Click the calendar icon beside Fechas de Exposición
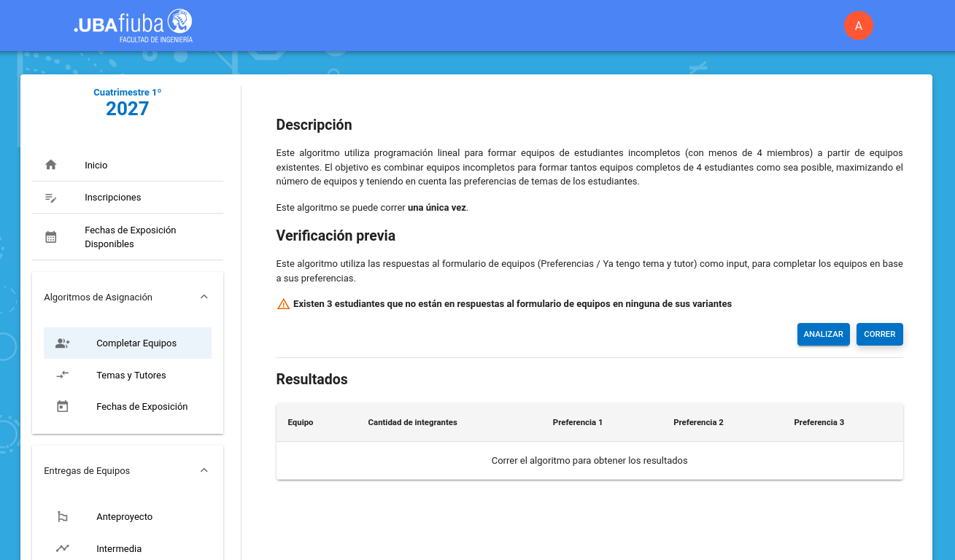Image resolution: width=955 pixels, height=560 pixels. pos(63,407)
